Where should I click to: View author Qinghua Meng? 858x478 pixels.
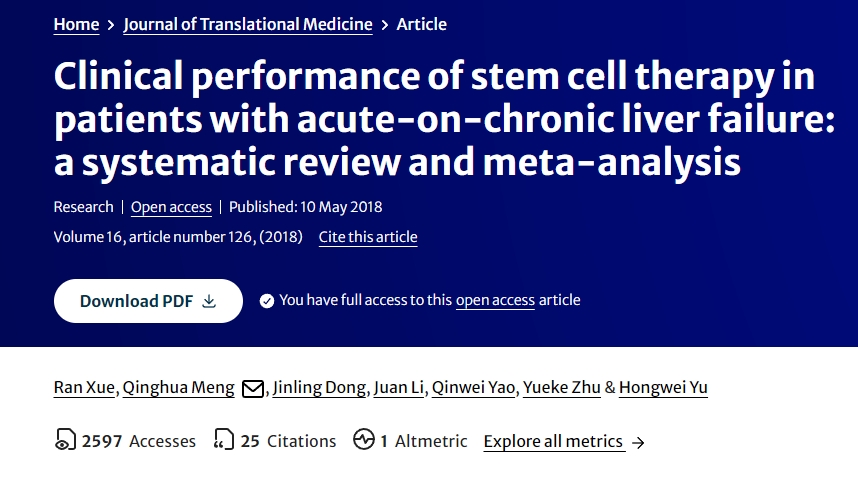(x=178, y=388)
